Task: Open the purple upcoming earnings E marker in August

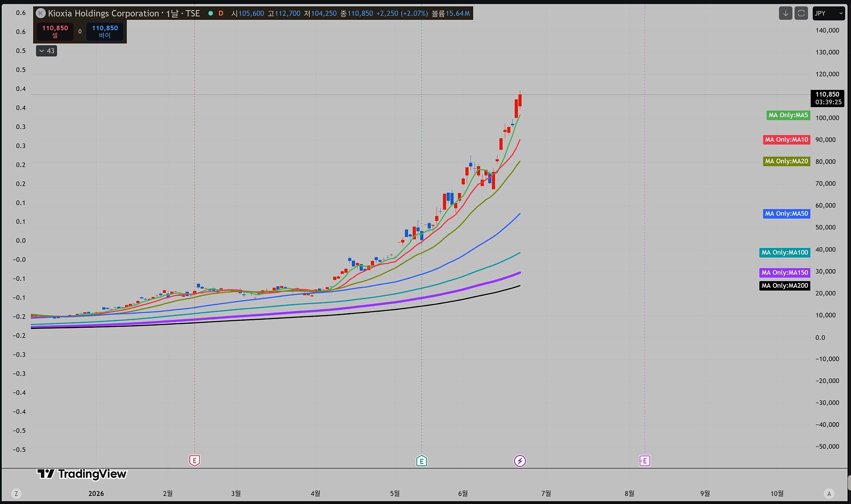Action: tap(644, 461)
